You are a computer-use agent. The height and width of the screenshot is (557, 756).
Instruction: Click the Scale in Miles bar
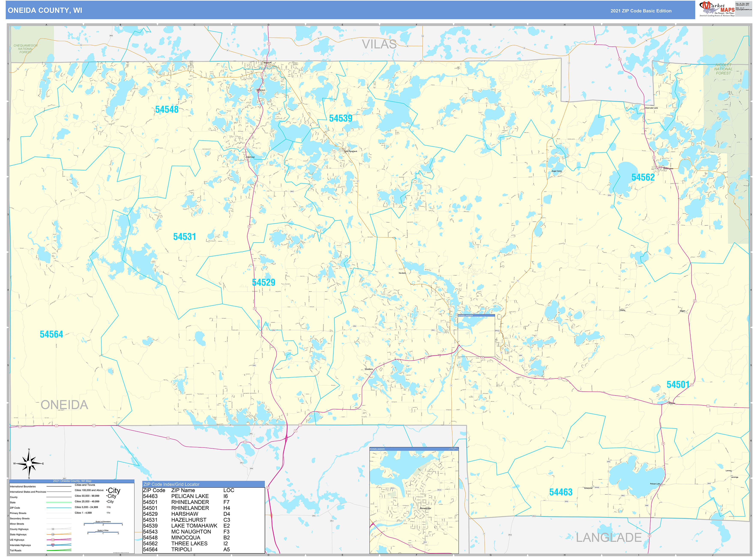pyautogui.click(x=103, y=532)
